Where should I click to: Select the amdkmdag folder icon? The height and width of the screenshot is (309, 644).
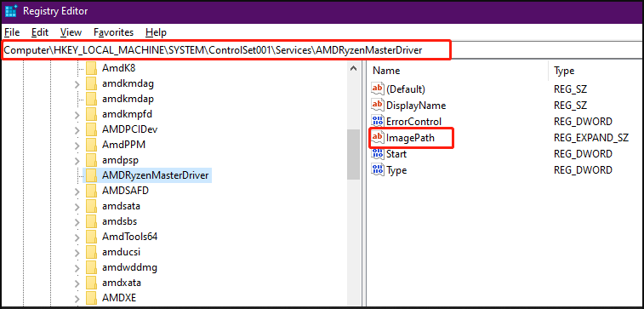point(91,83)
